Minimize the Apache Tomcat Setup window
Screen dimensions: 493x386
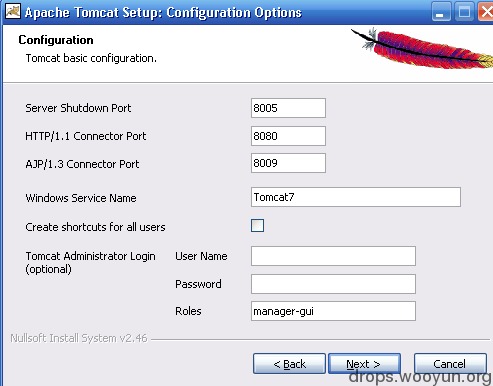(x=441, y=12)
